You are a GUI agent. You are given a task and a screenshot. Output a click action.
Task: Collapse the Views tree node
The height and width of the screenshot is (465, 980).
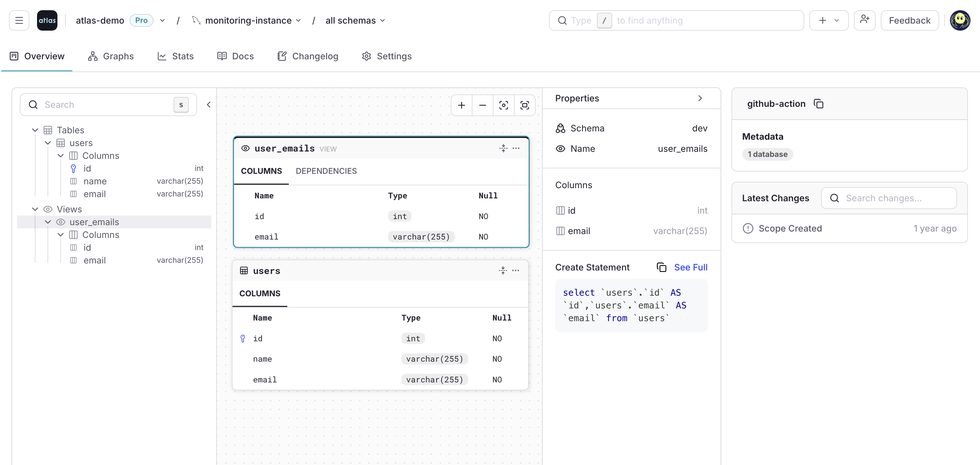pos(35,209)
